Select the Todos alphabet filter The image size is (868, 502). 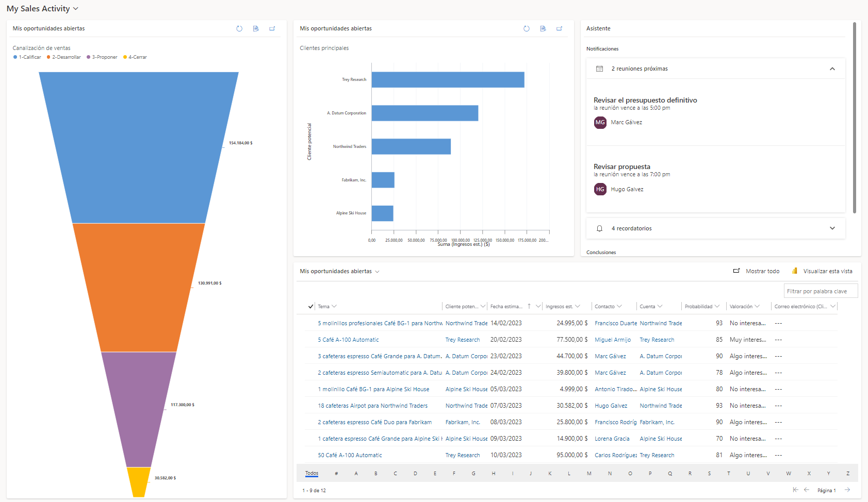point(312,473)
